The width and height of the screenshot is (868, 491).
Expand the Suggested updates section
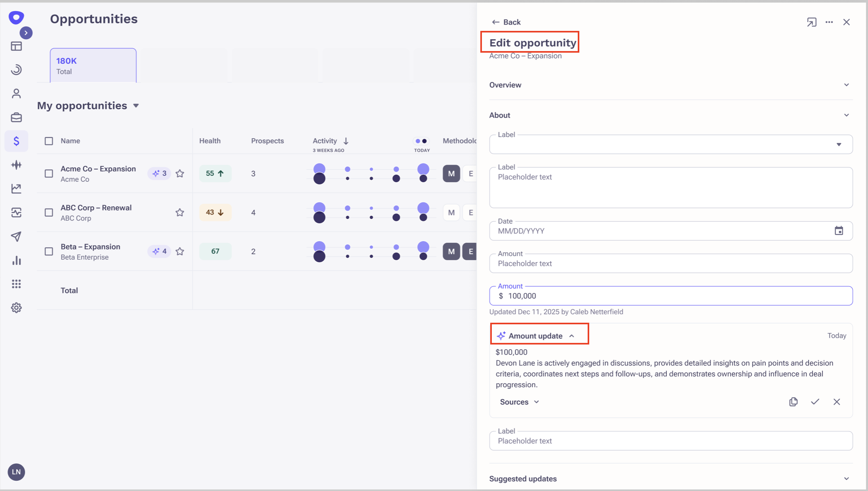(846, 478)
